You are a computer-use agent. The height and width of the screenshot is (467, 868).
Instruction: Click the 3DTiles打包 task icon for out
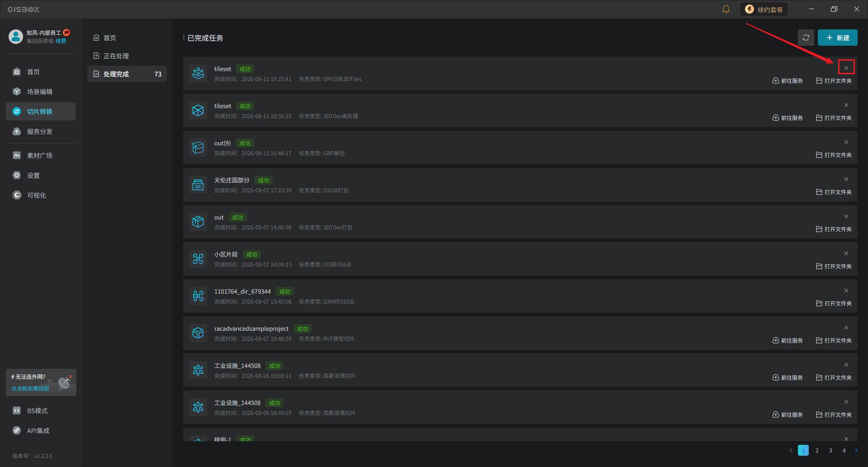click(x=198, y=221)
